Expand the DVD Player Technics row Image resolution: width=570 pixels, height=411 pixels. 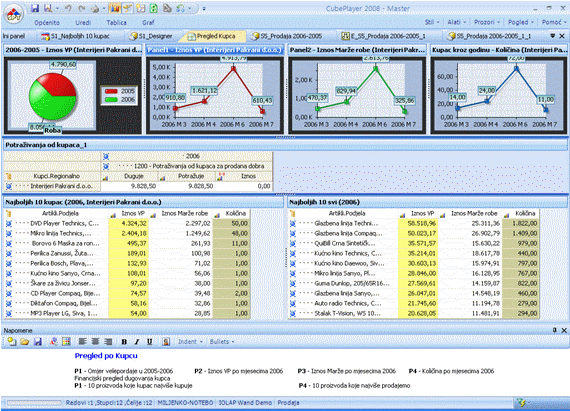pyautogui.click(x=9, y=223)
